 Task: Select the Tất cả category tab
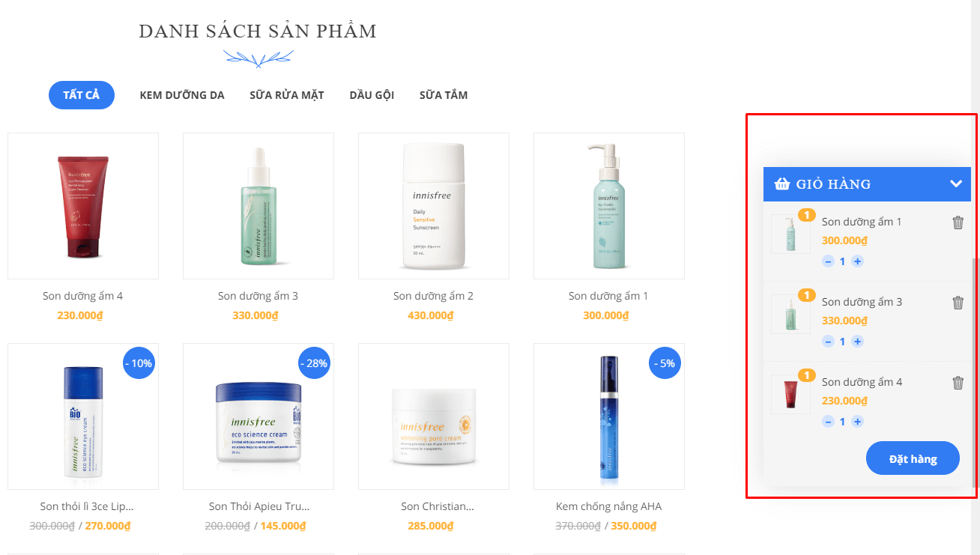tap(82, 95)
